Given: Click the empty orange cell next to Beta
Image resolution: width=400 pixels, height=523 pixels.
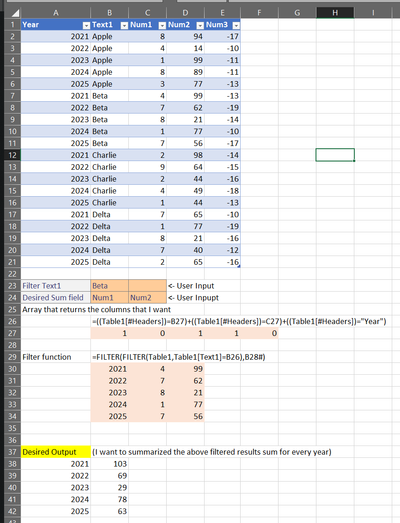Looking at the screenshot, I should pyautogui.click(x=147, y=286).
